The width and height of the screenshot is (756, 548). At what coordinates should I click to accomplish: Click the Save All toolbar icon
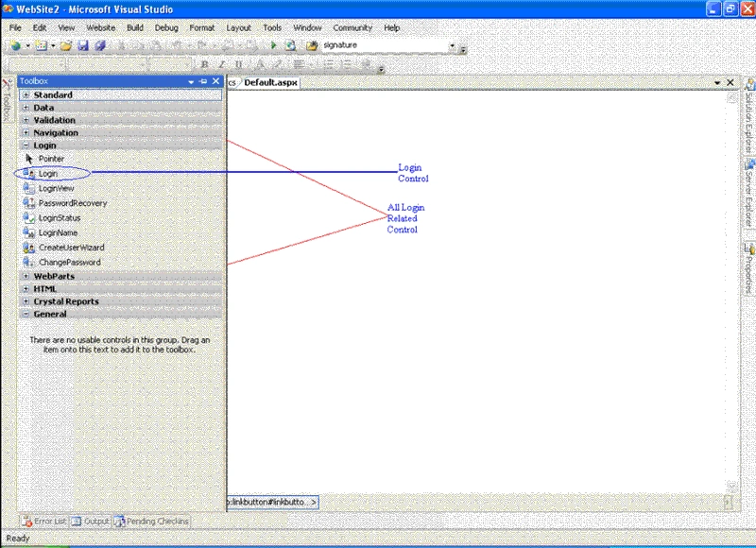(100, 45)
